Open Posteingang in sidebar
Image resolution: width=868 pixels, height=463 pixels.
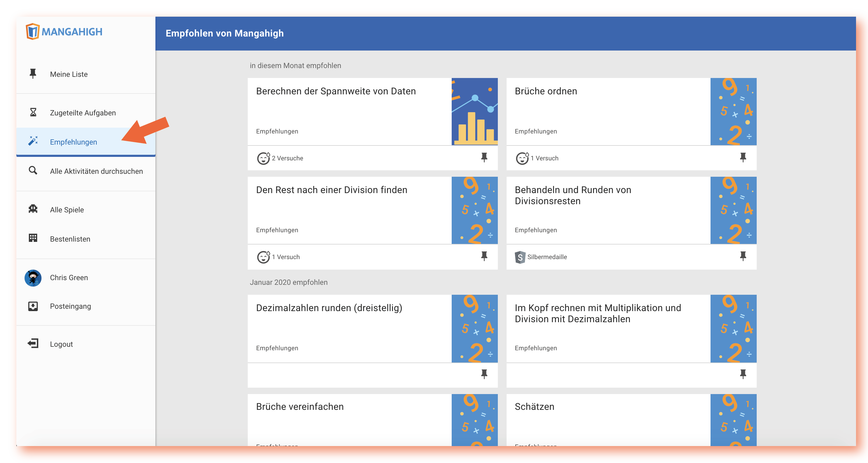pos(86,306)
